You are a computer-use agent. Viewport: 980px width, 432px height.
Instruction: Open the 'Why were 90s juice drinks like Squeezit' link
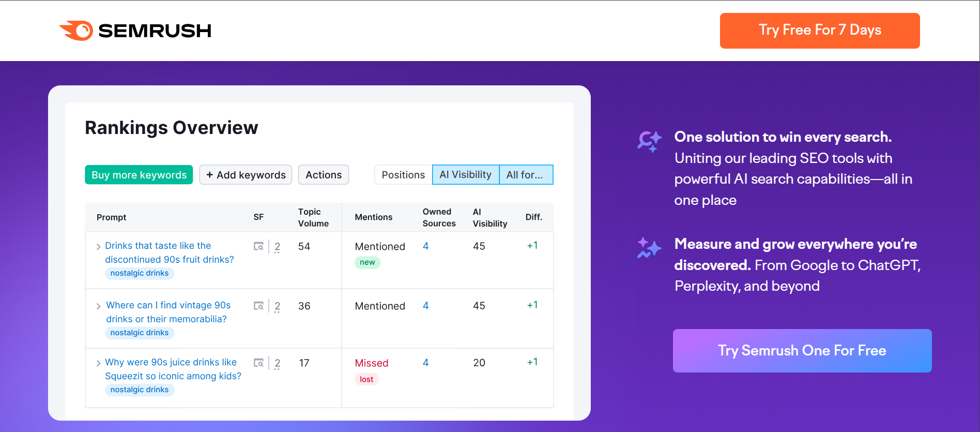173,369
